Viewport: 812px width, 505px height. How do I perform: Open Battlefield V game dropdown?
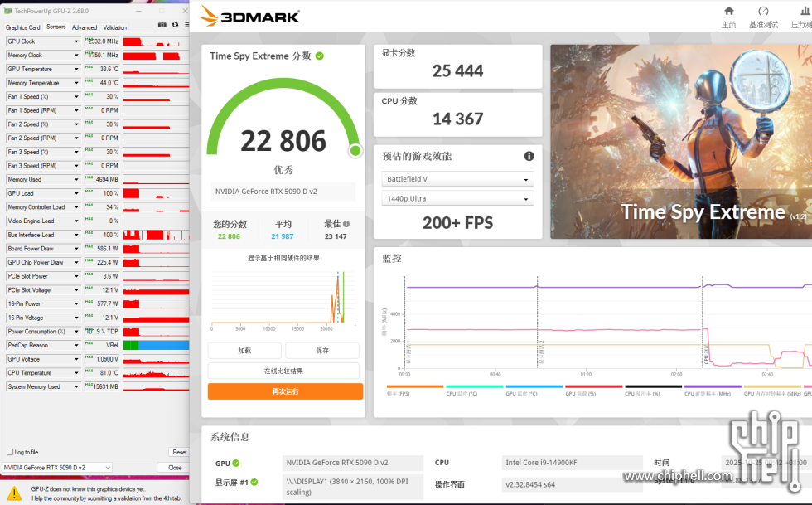457,179
